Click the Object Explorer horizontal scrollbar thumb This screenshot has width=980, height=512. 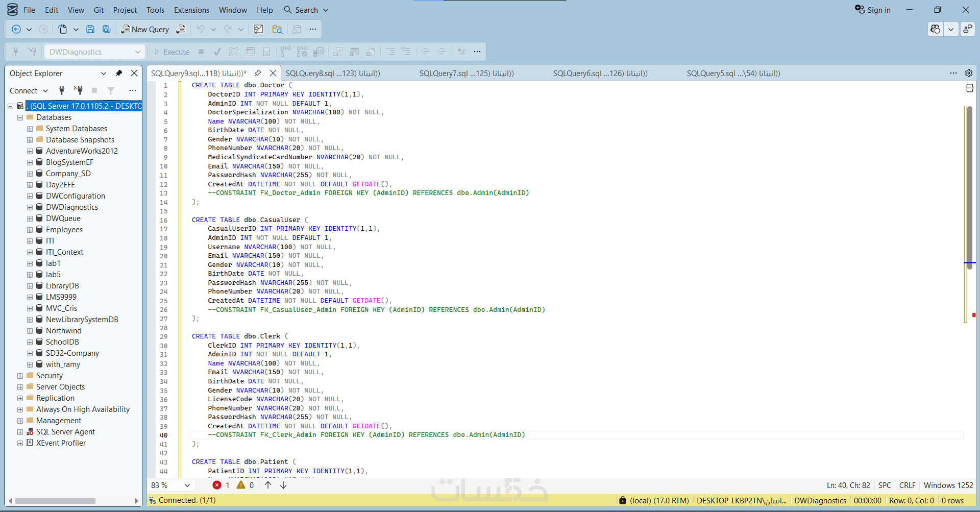[55, 501]
